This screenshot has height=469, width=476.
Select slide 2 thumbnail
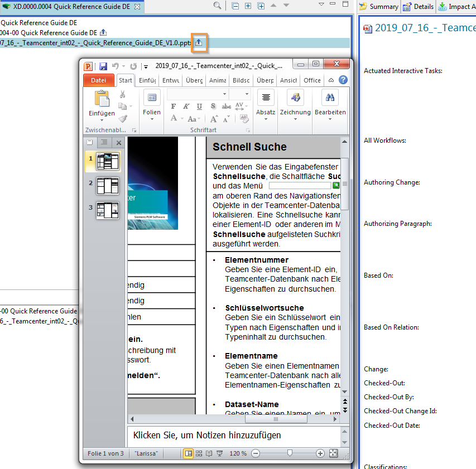click(x=108, y=186)
